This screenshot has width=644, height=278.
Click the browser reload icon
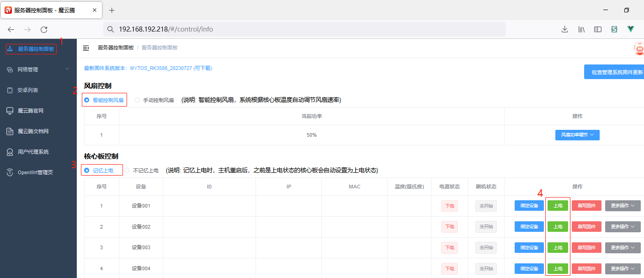click(44, 29)
